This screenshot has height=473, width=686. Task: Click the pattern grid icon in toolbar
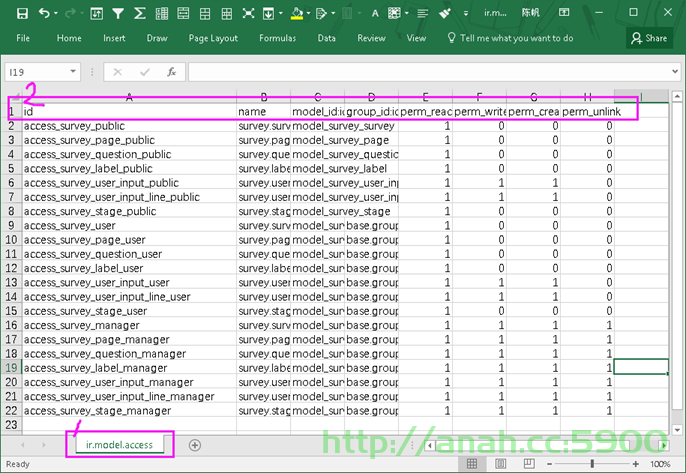click(x=394, y=14)
